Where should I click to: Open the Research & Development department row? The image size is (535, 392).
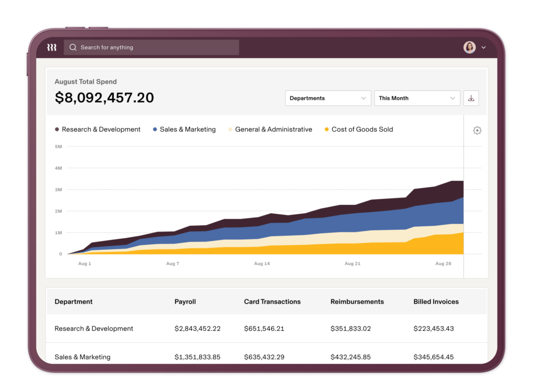(x=94, y=328)
